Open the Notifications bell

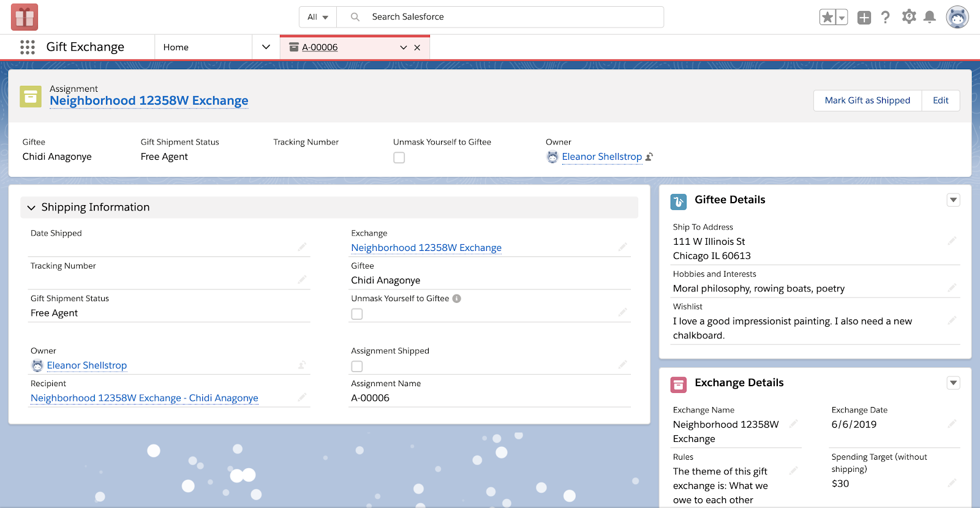click(x=930, y=17)
